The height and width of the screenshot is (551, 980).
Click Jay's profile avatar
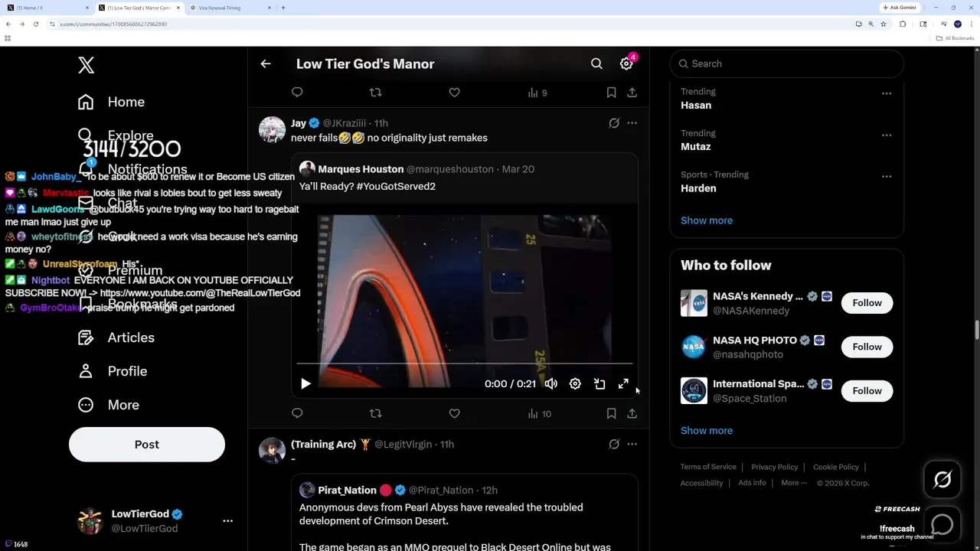pyautogui.click(x=272, y=130)
